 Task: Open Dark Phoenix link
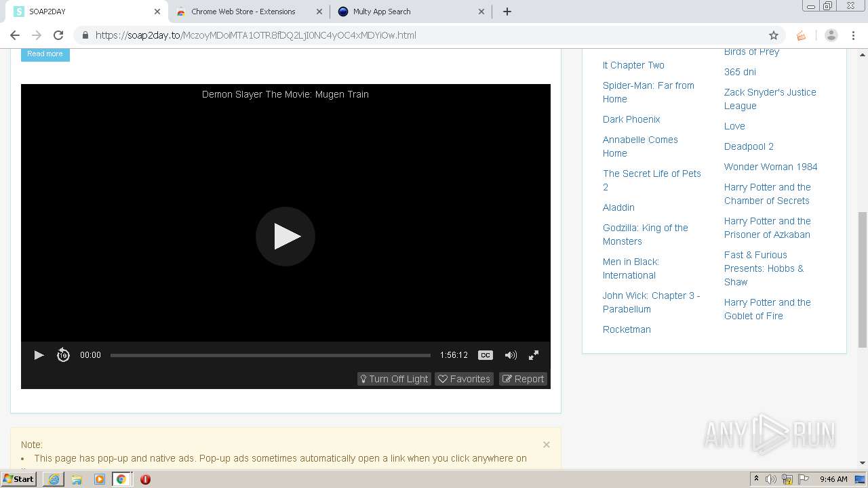click(631, 119)
